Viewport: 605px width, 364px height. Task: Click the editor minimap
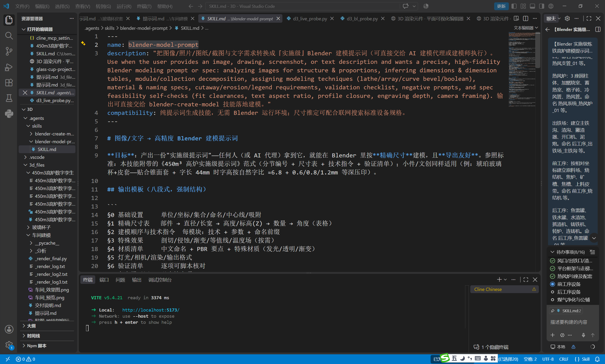(x=522, y=70)
